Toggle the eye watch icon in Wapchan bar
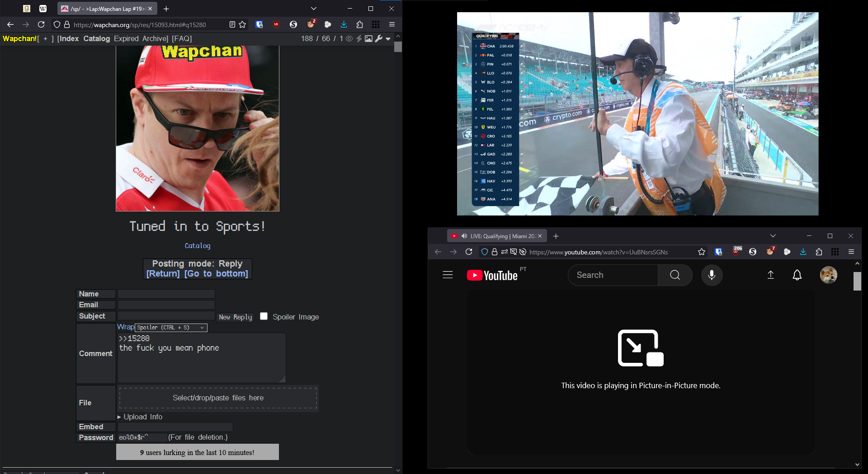Viewport: 868px width, 474px height. point(349,39)
